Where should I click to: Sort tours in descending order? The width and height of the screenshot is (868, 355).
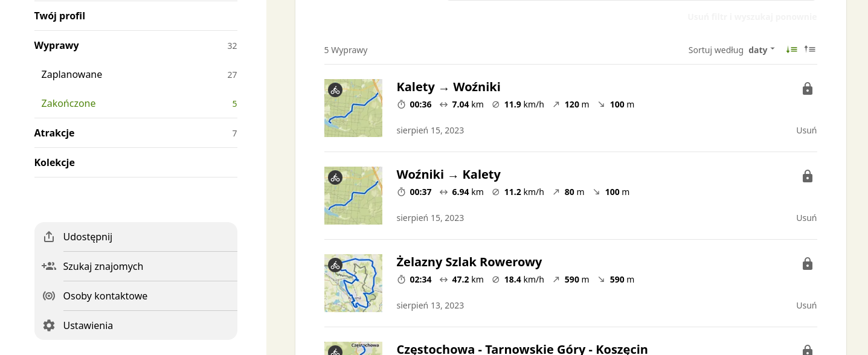coord(791,50)
